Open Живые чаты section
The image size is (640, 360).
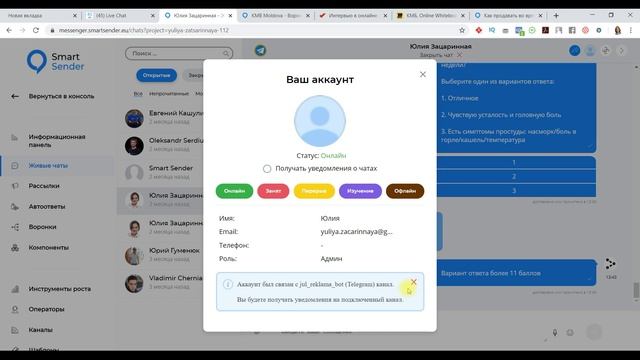(48, 166)
